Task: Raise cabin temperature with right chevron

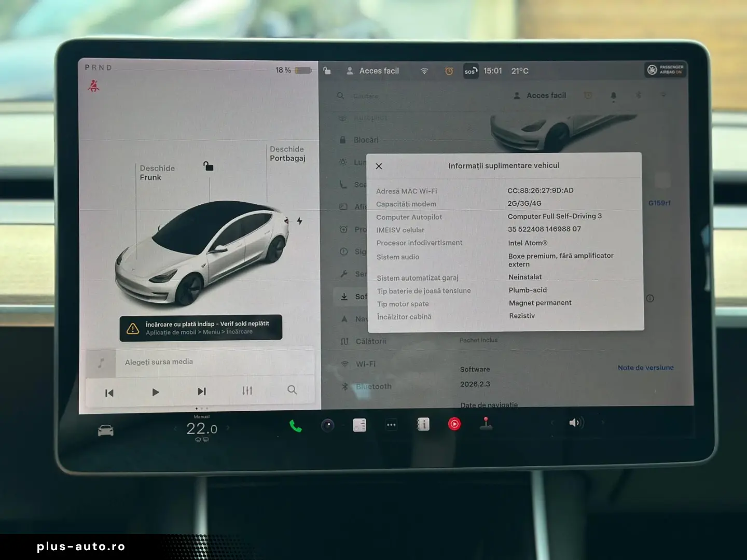Action: (x=227, y=428)
